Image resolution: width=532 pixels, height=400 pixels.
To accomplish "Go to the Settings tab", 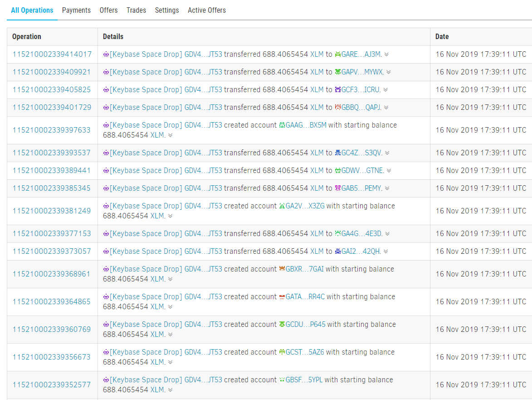I will 167,10.
